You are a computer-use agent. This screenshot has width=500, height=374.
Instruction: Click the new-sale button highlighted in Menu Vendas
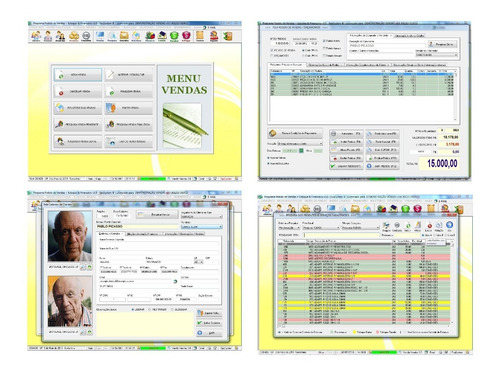pos(78,75)
